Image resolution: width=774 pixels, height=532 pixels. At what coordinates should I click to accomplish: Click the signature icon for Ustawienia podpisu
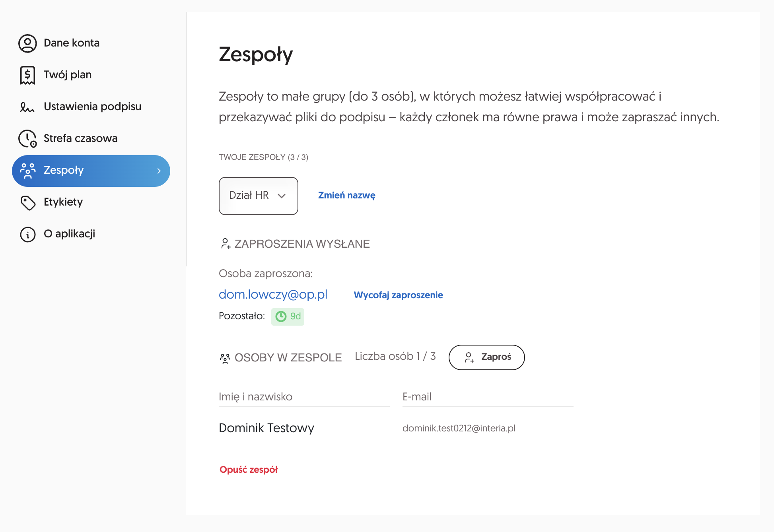27,107
